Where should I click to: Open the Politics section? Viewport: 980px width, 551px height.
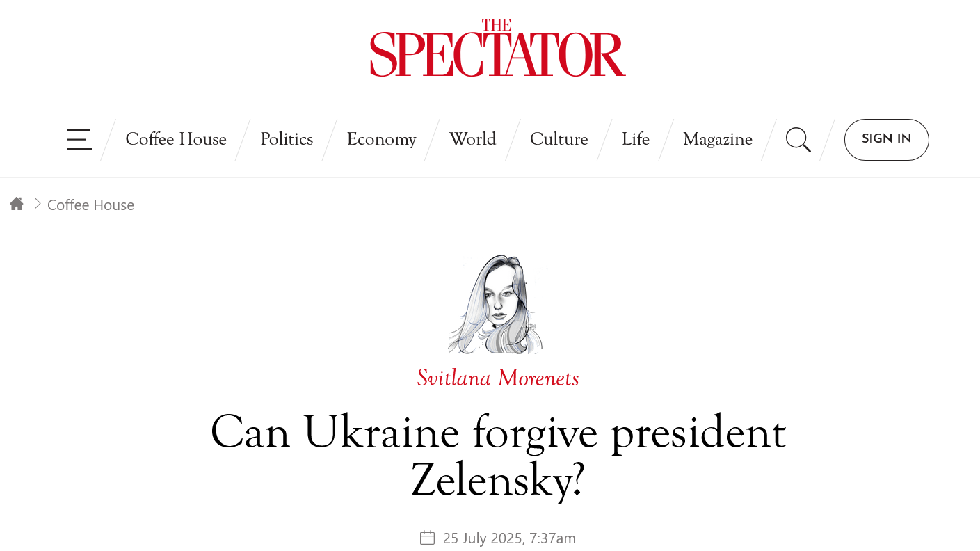287,139
